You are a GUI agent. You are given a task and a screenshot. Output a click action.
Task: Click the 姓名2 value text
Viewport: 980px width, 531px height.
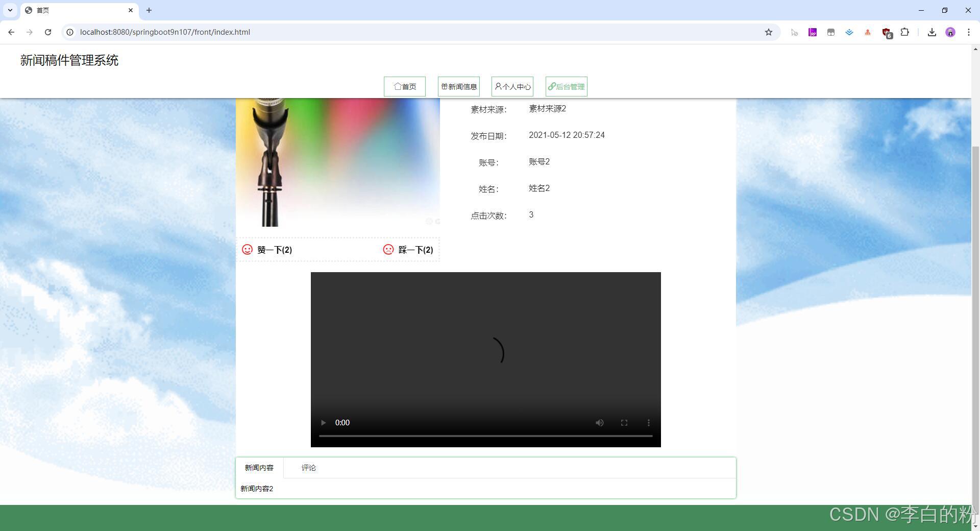(x=539, y=188)
